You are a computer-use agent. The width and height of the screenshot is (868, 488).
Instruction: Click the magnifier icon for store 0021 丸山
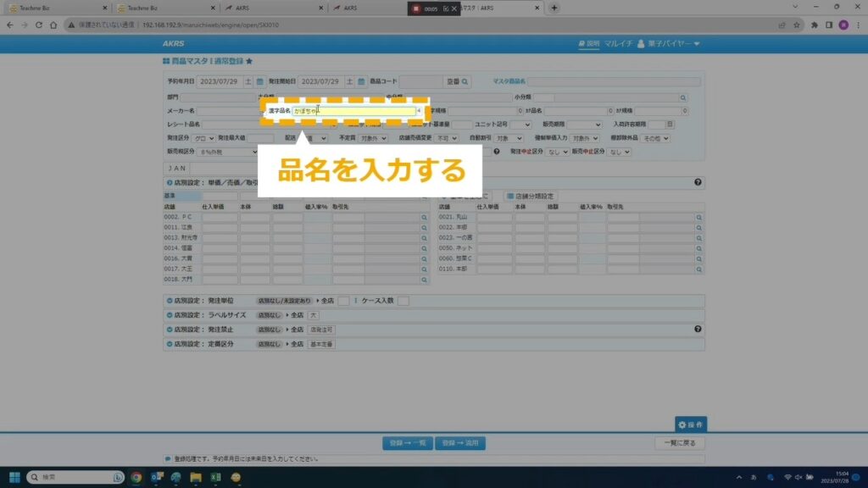(699, 218)
